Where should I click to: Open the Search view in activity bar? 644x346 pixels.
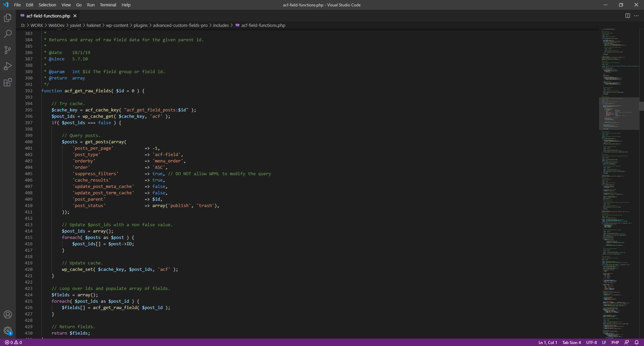[8, 34]
